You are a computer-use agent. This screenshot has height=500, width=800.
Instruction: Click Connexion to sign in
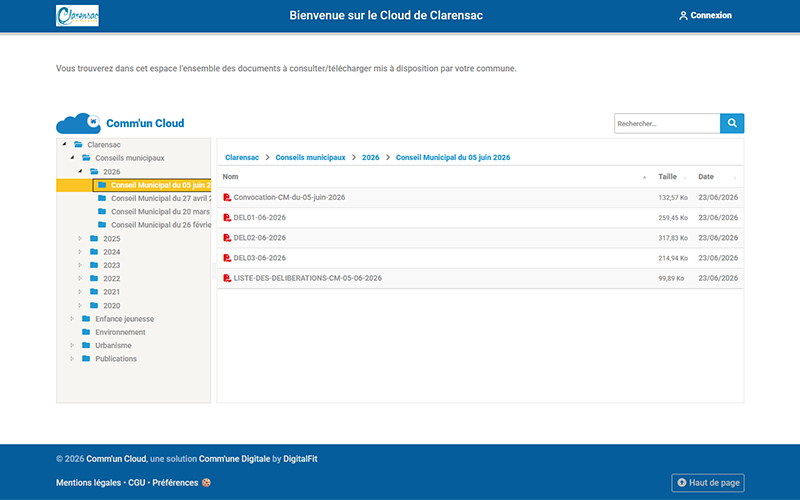point(711,15)
